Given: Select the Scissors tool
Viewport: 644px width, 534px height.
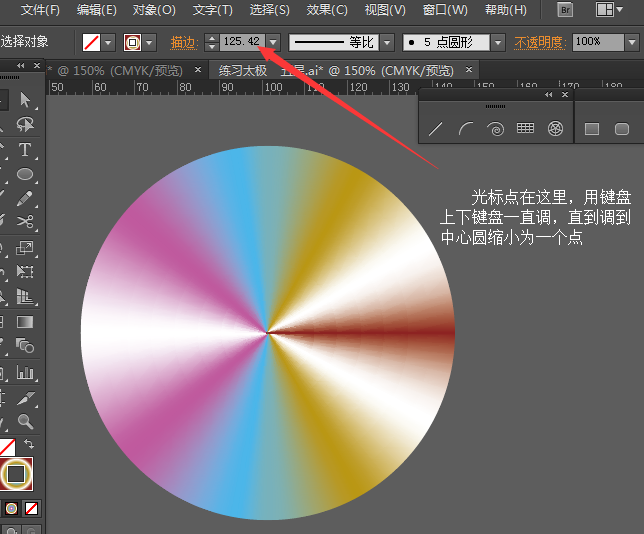Looking at the screenshot, I should click(x=25, y=222).
